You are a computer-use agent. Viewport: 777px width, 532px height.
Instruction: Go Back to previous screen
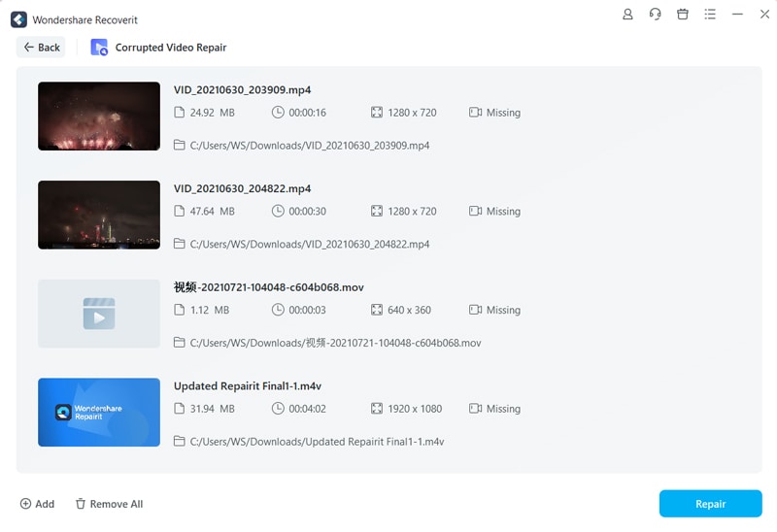tap(42, 48)
